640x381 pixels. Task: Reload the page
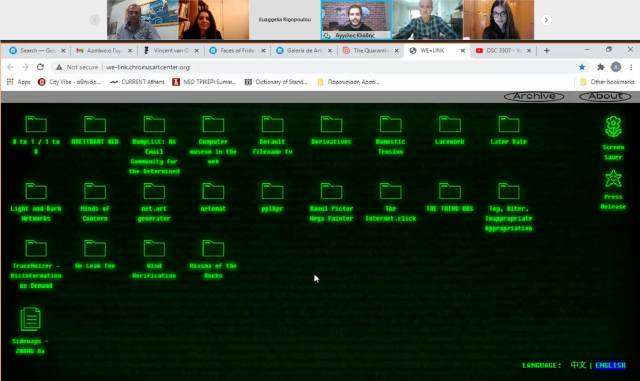point(40,67)
